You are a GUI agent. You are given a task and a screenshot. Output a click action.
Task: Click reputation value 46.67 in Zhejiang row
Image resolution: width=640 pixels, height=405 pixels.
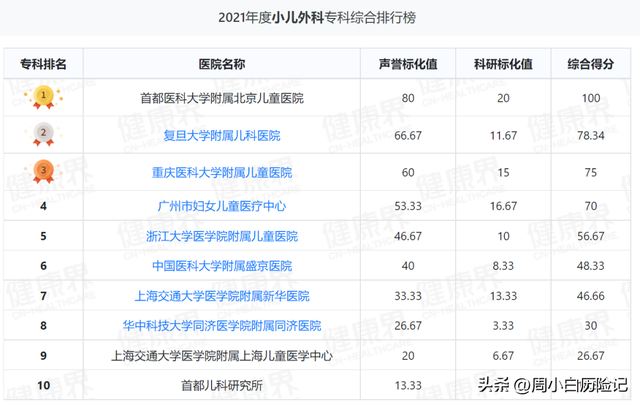(x=408, y=236)
